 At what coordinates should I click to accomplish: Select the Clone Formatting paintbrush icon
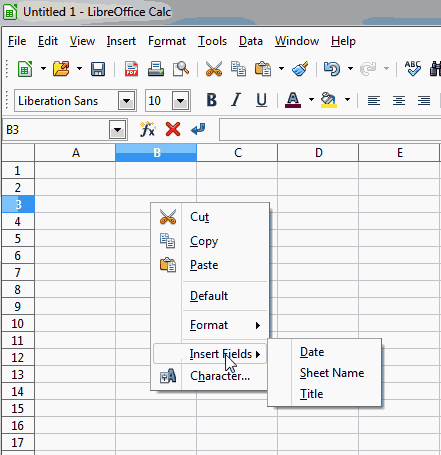pos(300,69)
